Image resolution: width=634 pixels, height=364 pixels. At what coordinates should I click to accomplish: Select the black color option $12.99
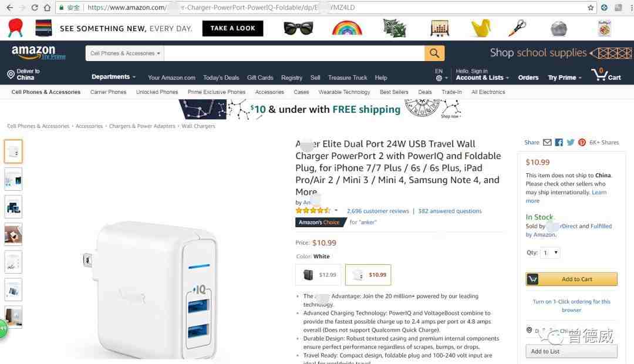click(x=319, y=275)
